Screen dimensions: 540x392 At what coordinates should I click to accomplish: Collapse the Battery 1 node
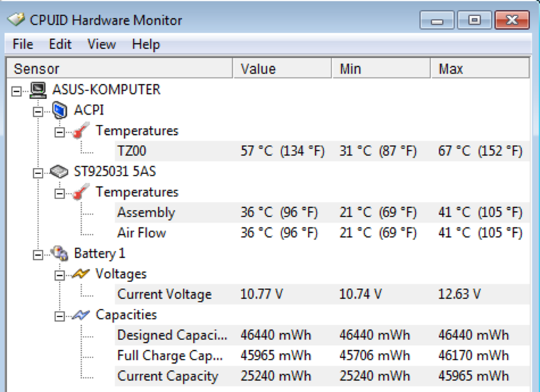38,255
